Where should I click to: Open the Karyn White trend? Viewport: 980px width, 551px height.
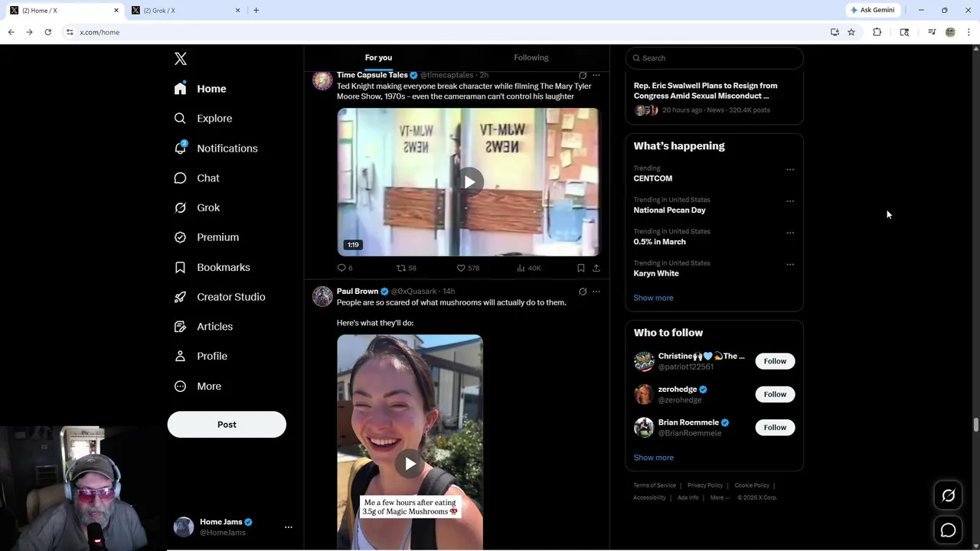tap(656, 273)
